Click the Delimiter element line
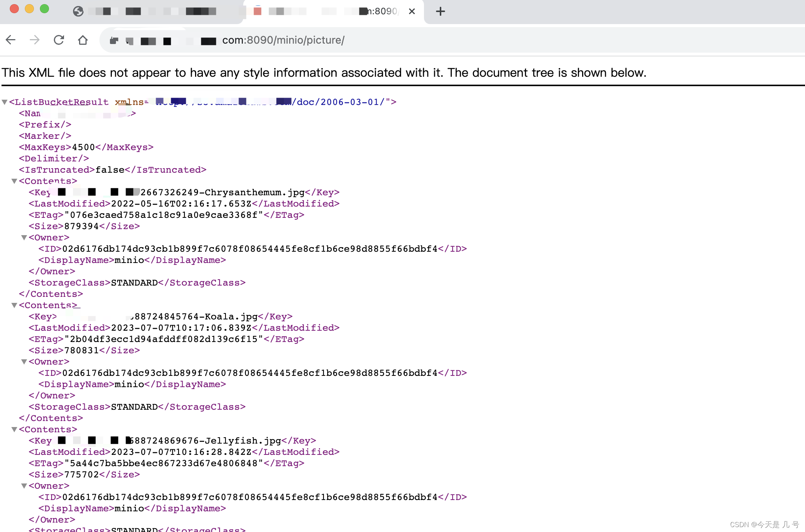 pyautogui.click(x=54, y=158)
